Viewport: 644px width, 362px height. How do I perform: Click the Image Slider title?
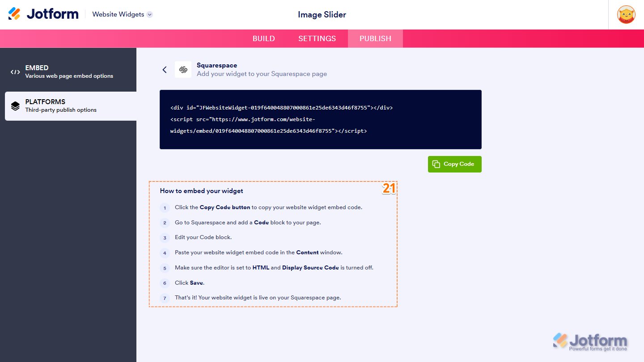(322, 15)
